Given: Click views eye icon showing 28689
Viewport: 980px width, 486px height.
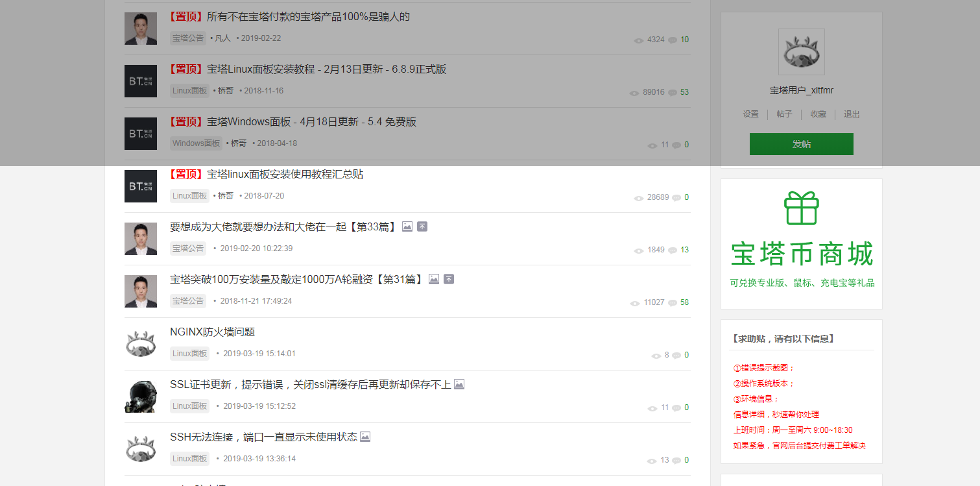Looking at the screenshot, I should 639,198.
